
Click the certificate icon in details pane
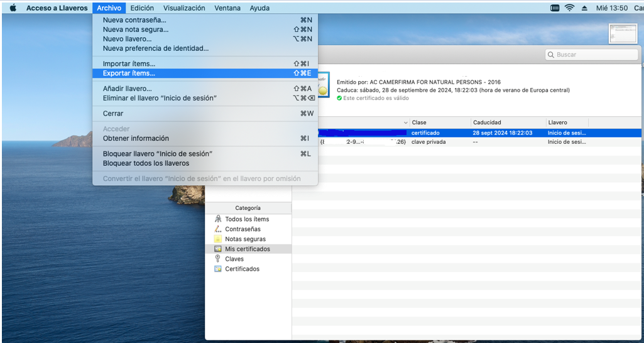(x=324, y=85)
